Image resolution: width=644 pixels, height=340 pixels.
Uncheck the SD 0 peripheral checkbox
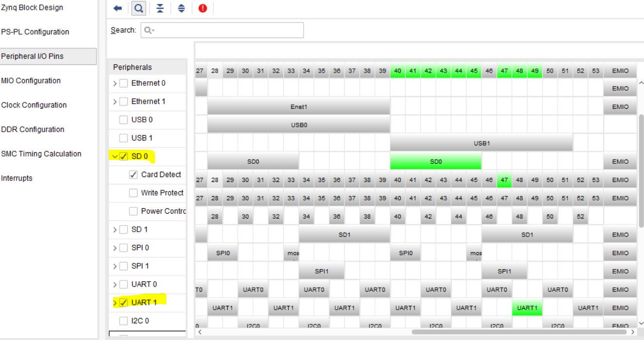pos(124,157)
